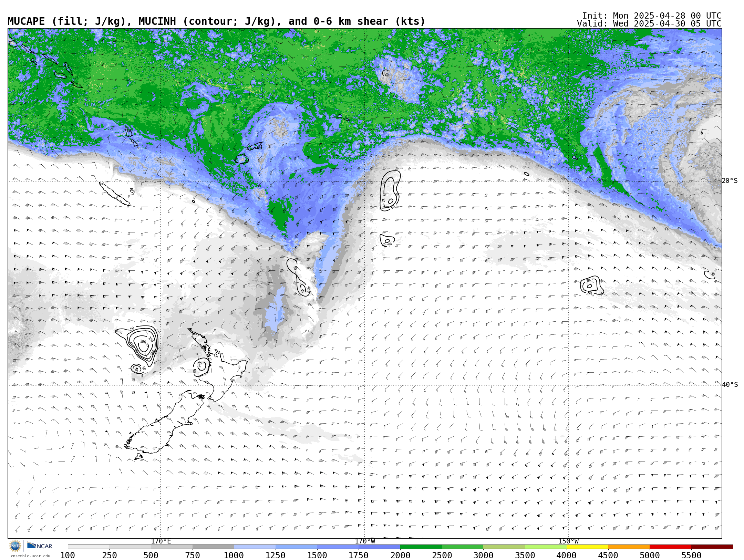Click the 2000 colorbar tick label

click(x=400, y=556)
